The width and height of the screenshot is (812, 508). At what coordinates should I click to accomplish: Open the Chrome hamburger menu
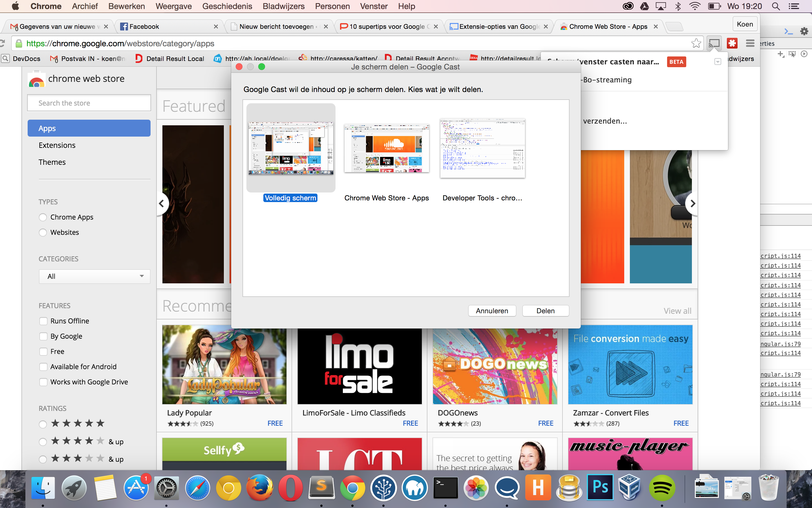coord(750,43)
